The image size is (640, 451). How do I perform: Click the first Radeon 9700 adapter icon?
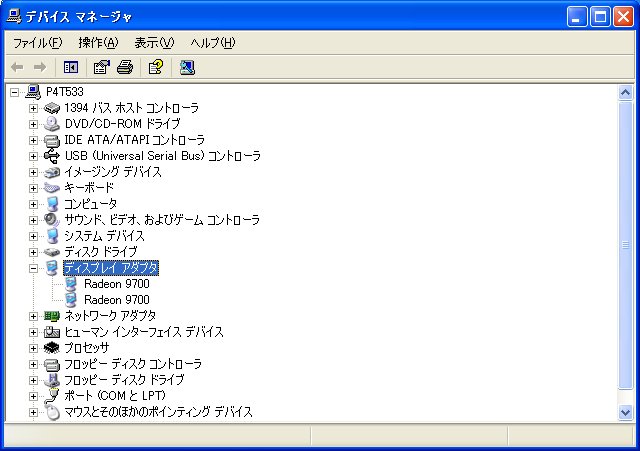pos(71,284)
